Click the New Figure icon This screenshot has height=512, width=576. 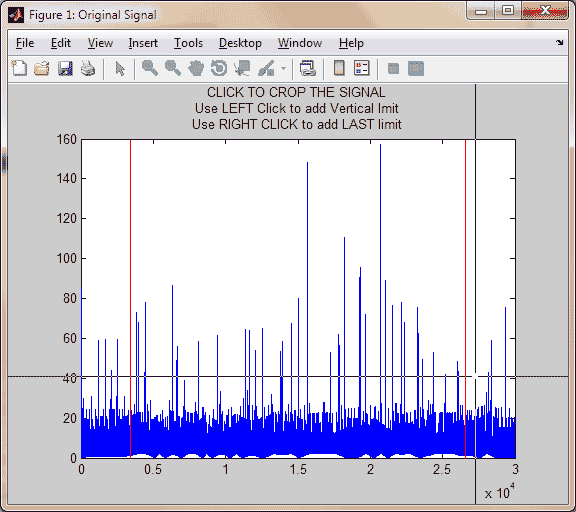[x=19, y=69]
